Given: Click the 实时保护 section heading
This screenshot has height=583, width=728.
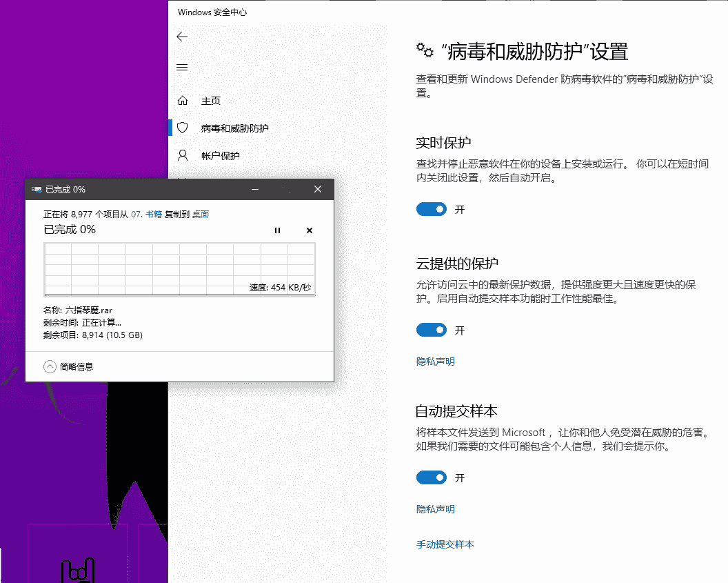Looking at the screenshot, I should coord(443,143).
